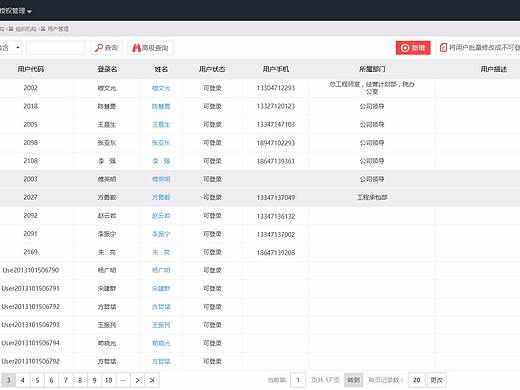Click phone number 13327120123

point(276,106)
